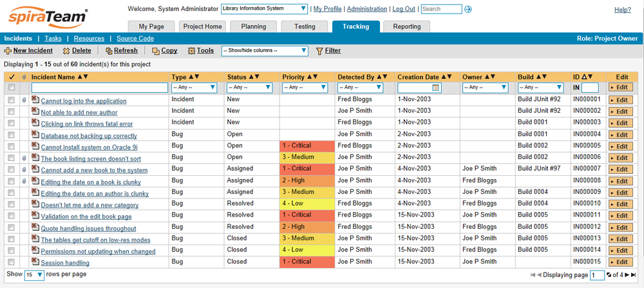Open the 'Validation on the edit book page' incident

pos(86,216)
